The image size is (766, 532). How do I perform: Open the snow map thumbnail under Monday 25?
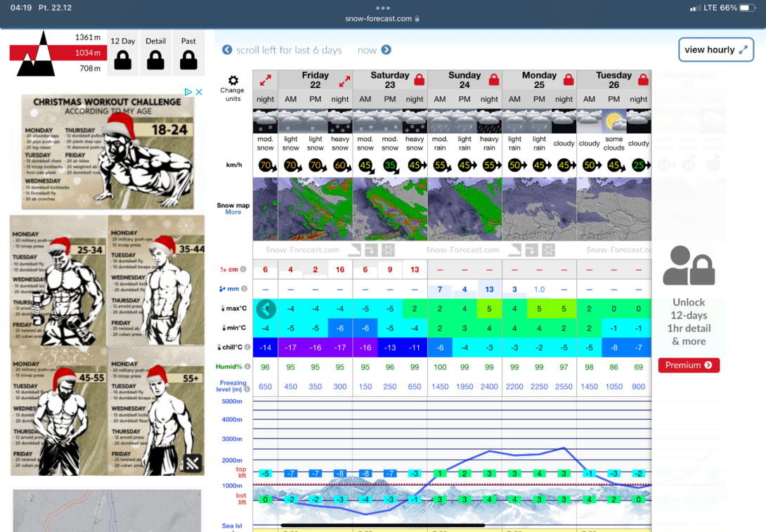[539, 209]
